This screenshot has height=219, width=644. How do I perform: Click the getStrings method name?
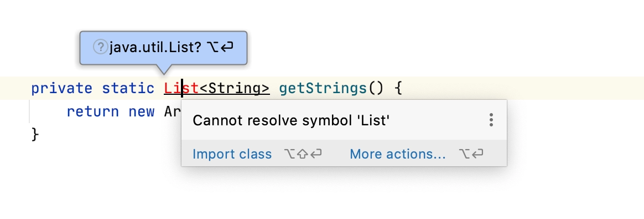tap(323, 89)
